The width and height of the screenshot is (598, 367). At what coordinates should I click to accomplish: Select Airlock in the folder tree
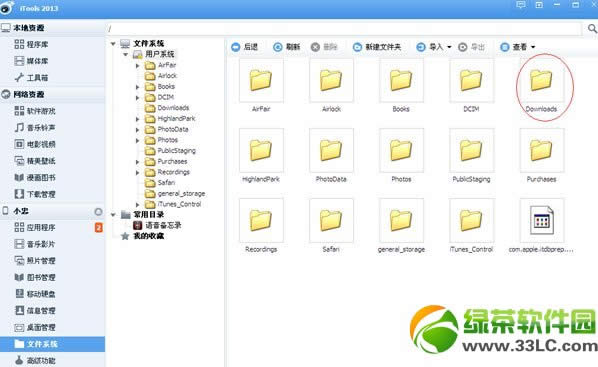pos(161,76)
